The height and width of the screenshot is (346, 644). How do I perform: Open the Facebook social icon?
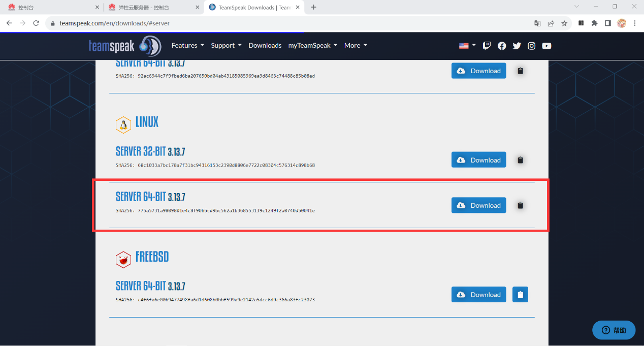(502, 46)
